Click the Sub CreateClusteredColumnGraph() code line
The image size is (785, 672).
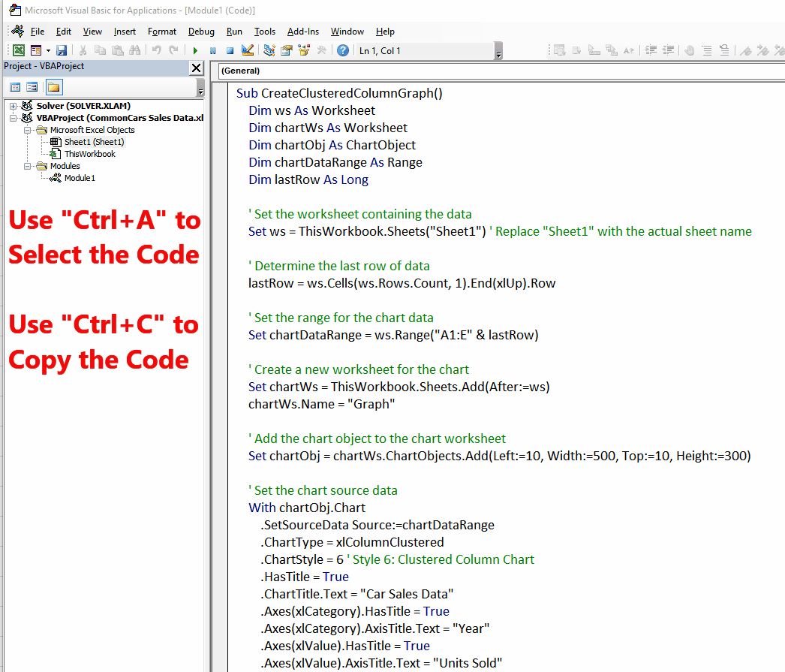click(339, 93)
